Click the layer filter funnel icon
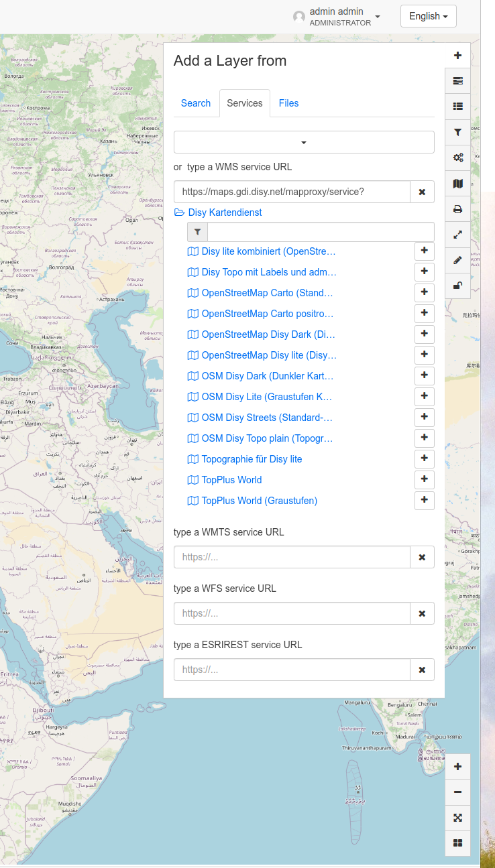 coord(197,232)
